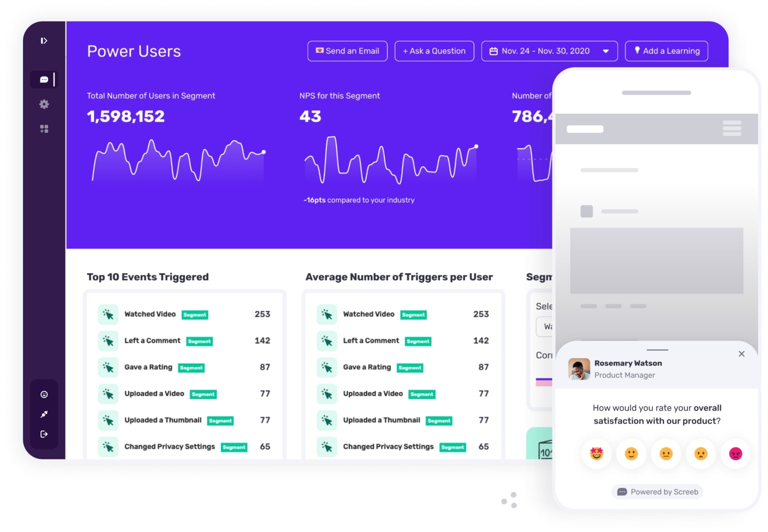Open the Nov. 24 - Nov. 30 date dropdown
Screen dimensions: 768x532
tap(549, 51)
